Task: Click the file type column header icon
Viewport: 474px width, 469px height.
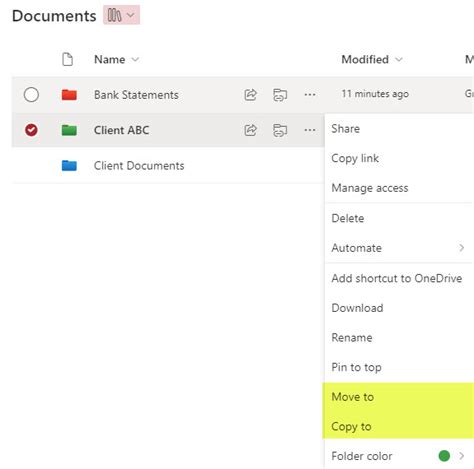Action: pyautogui.click(x=68, y=59)
